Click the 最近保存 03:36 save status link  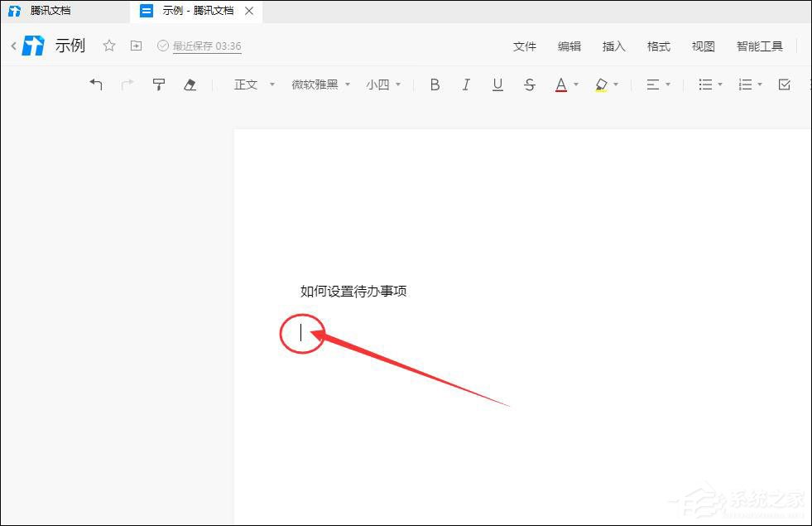click(x=205, y=46)
